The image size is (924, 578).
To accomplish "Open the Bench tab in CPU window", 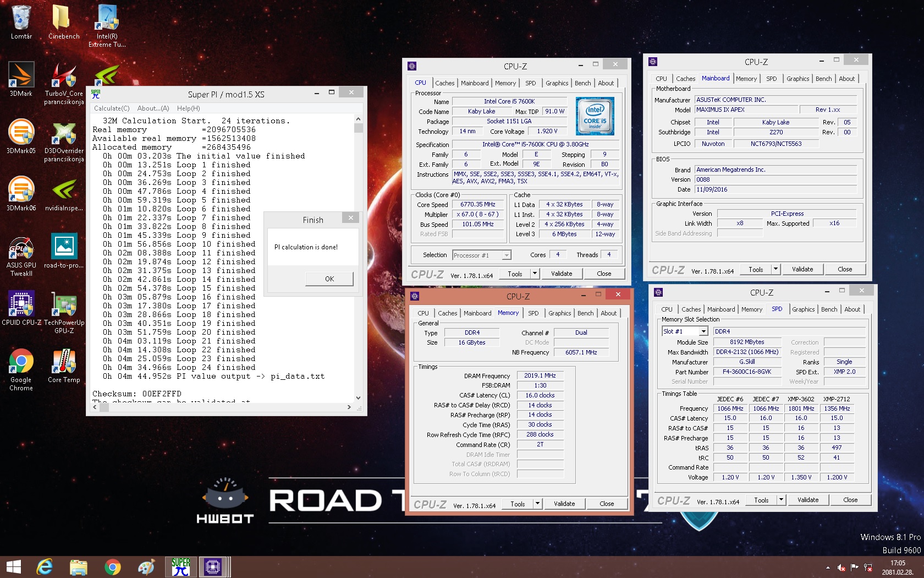I will coord(582,83).
